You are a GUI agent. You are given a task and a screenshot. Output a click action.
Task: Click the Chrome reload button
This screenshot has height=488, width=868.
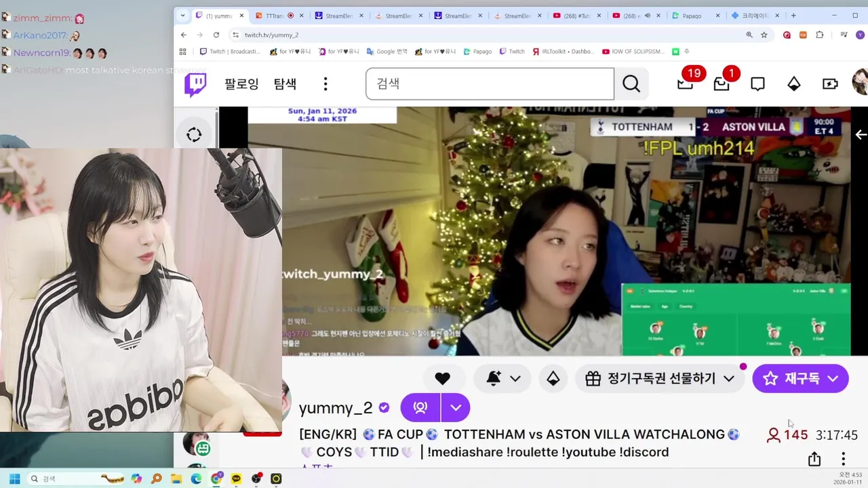[x=216, y=35]
